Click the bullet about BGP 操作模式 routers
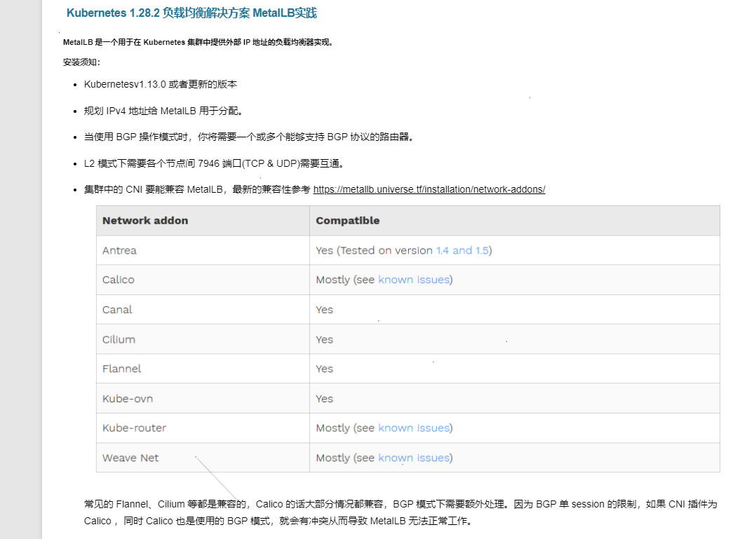Screen dimensions: 756x539 click(249, 137)
